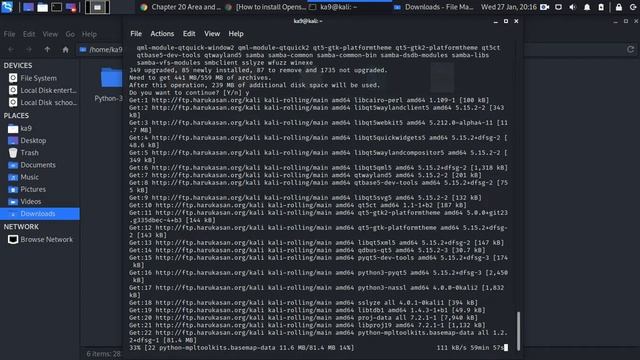
Task: Go forward in file manager
Action: [29, 49]
